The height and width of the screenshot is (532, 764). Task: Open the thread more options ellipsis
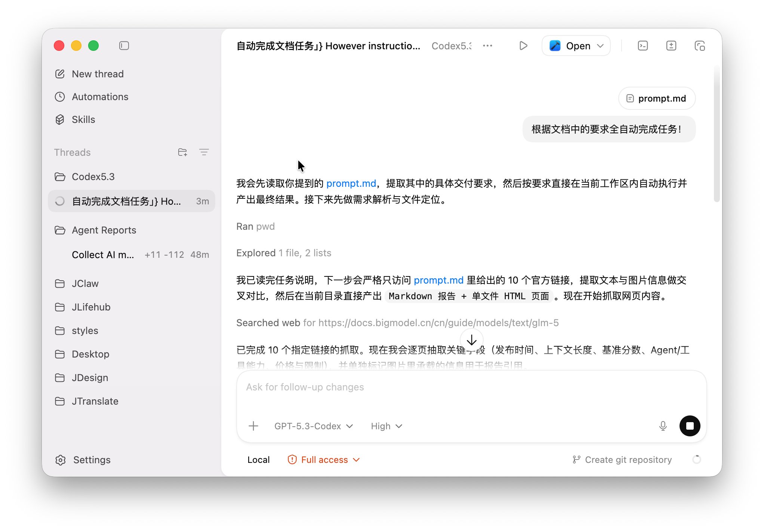[x=487, y=46]
